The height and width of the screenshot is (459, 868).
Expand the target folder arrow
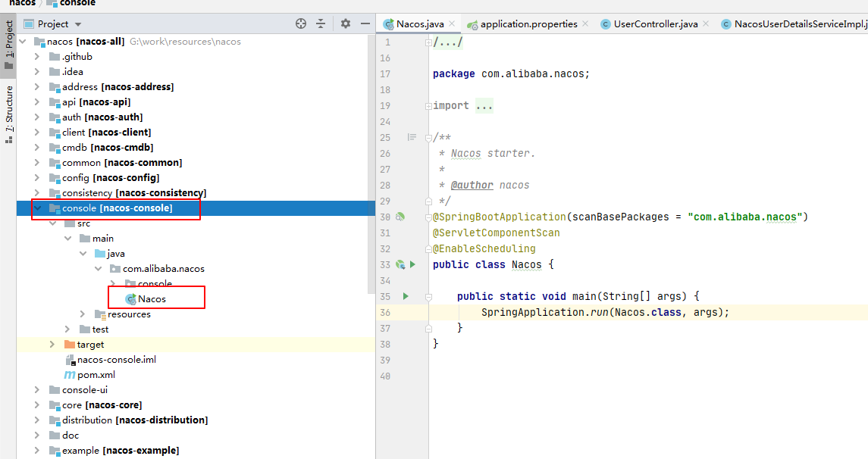(52, 344)
